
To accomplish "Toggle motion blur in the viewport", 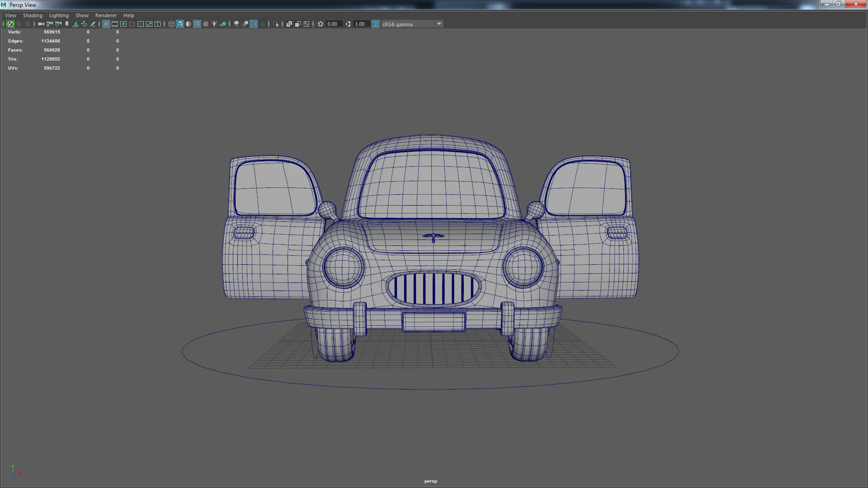I will point(245,24).
